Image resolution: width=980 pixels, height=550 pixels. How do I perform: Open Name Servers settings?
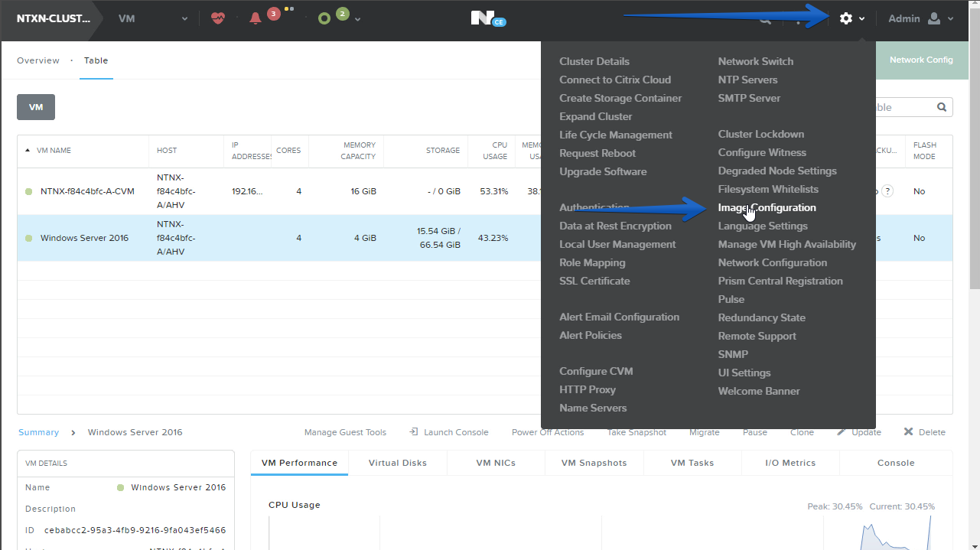click(x=593, y=408)
